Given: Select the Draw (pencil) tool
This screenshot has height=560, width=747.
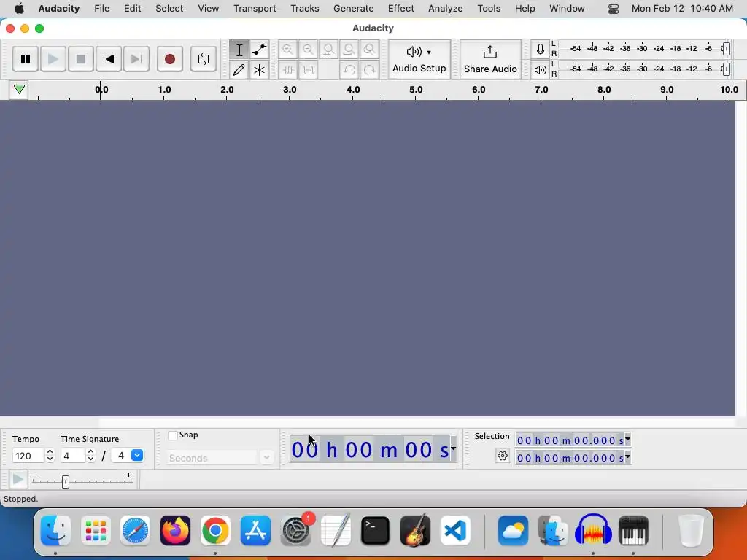Looking at the screenshot, I should pos(239,70).
